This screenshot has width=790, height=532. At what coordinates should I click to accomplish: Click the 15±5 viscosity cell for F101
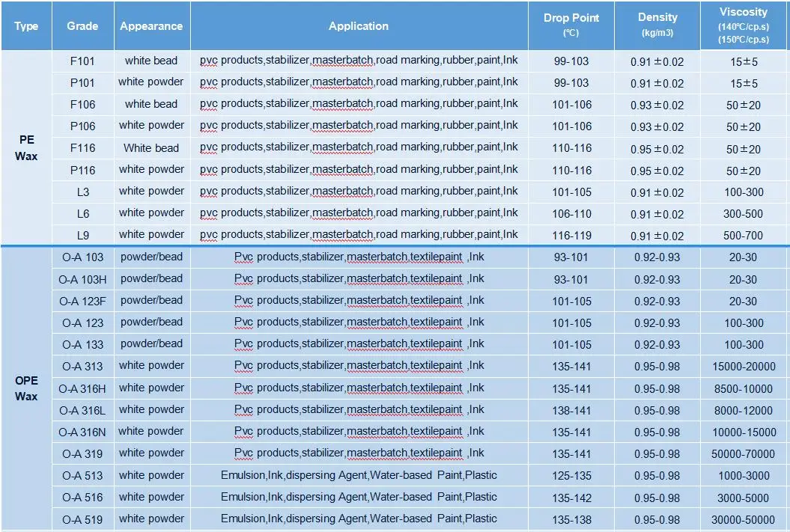click(744, 61)
